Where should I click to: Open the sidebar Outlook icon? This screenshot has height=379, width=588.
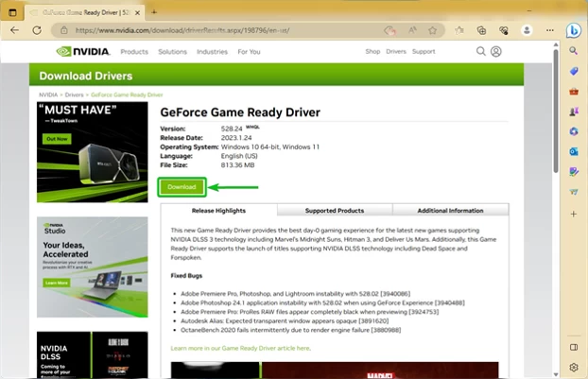point(574,151)
